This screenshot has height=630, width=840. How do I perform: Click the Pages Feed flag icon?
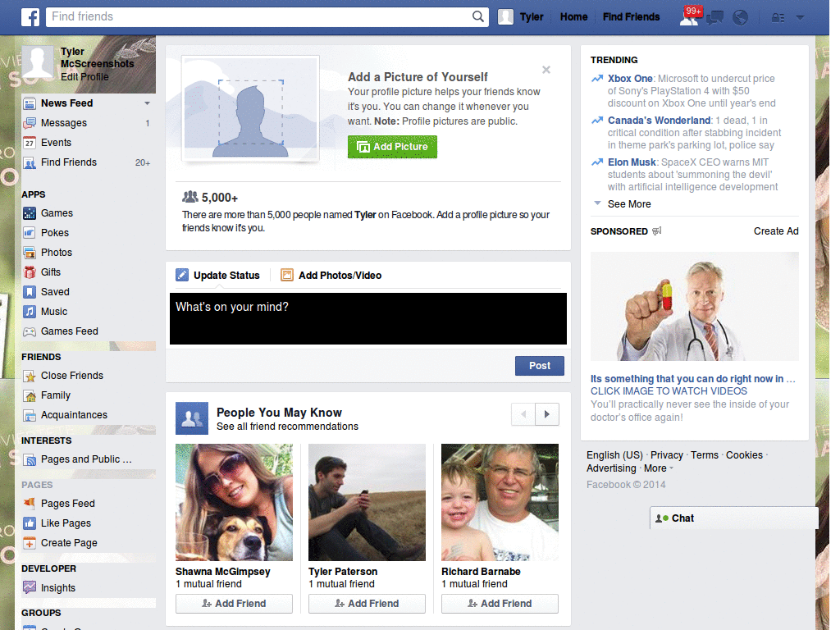pos(30,504)
